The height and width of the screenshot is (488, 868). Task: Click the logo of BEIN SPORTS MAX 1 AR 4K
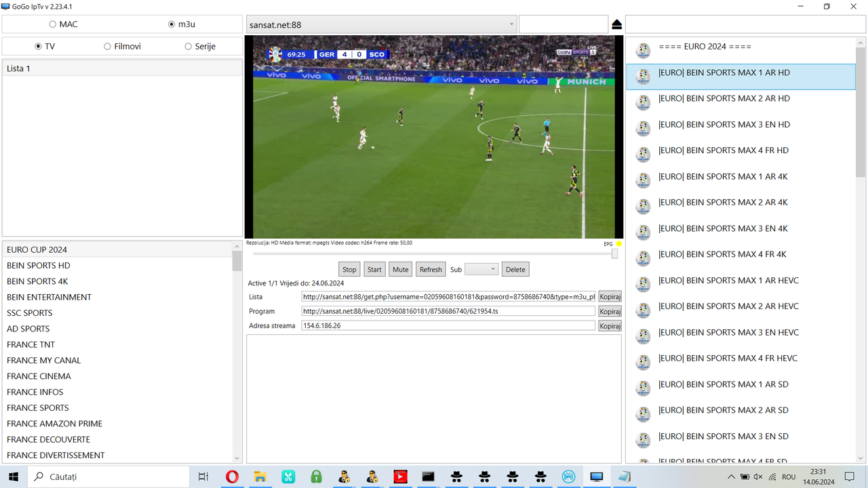[x=643, y=180]
